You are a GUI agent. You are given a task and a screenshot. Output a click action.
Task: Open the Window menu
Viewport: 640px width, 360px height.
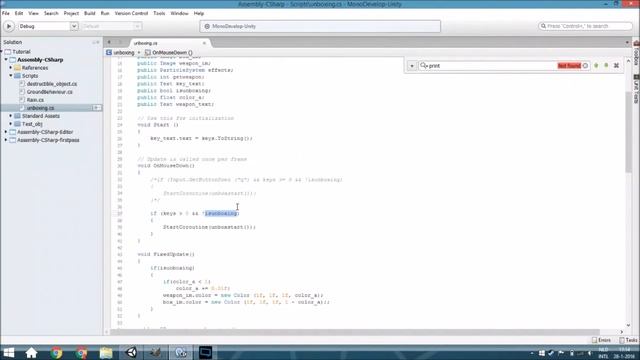tap(179, 13)
